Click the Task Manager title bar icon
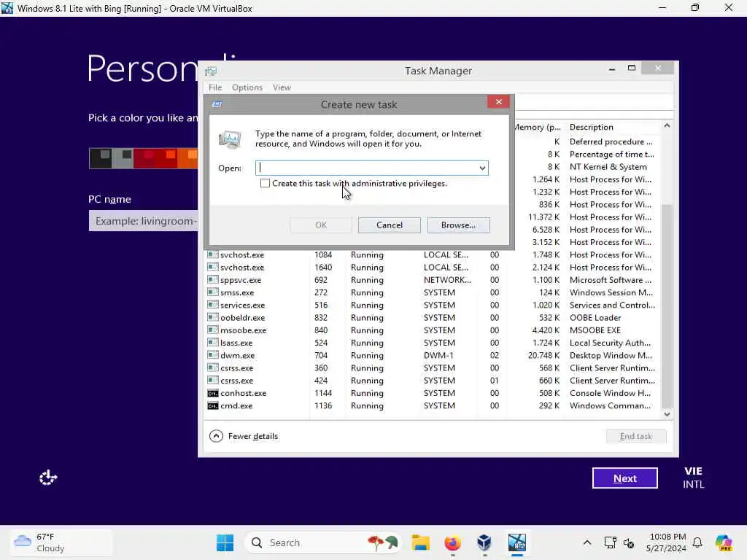Image resolution: width=747 pixels, height=560 pixels. (x=211, y=71)
